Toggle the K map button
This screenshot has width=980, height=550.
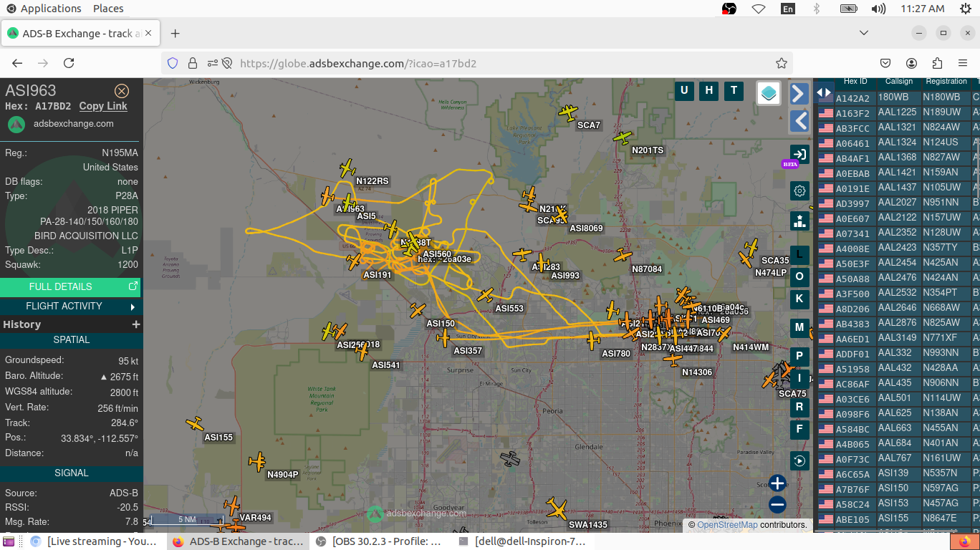(799, 299)
